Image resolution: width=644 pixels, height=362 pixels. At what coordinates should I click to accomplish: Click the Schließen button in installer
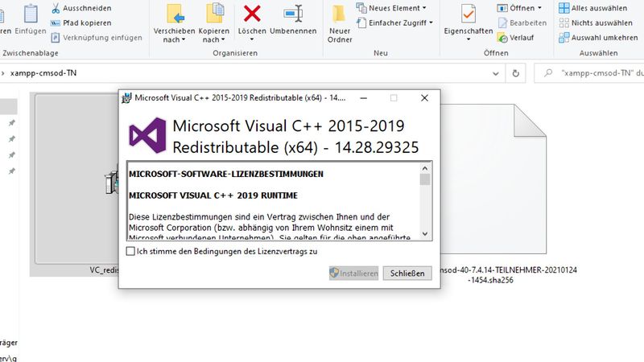[x=407, y=274]
